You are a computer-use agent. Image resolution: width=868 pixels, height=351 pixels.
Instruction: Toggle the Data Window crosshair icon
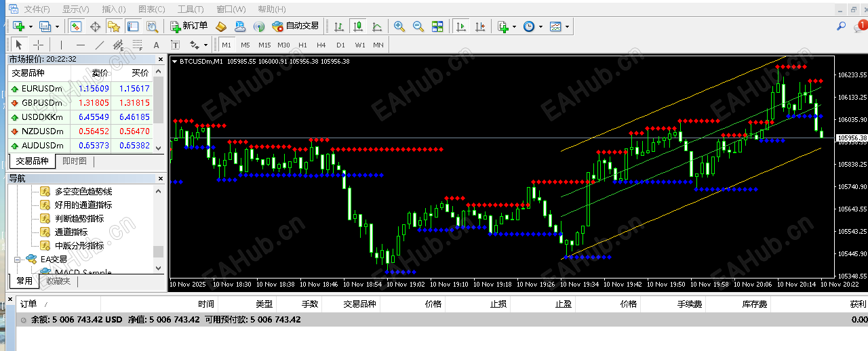tap(95, 26)
